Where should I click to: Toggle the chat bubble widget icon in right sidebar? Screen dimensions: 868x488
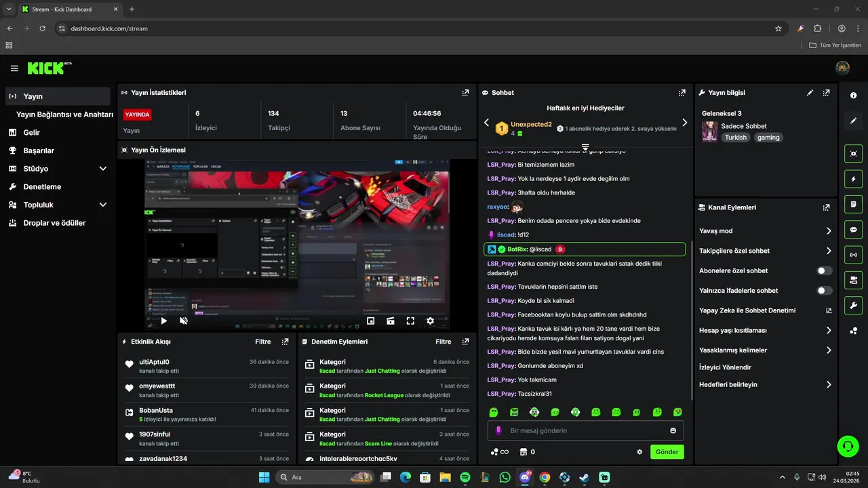pos(854,230)
